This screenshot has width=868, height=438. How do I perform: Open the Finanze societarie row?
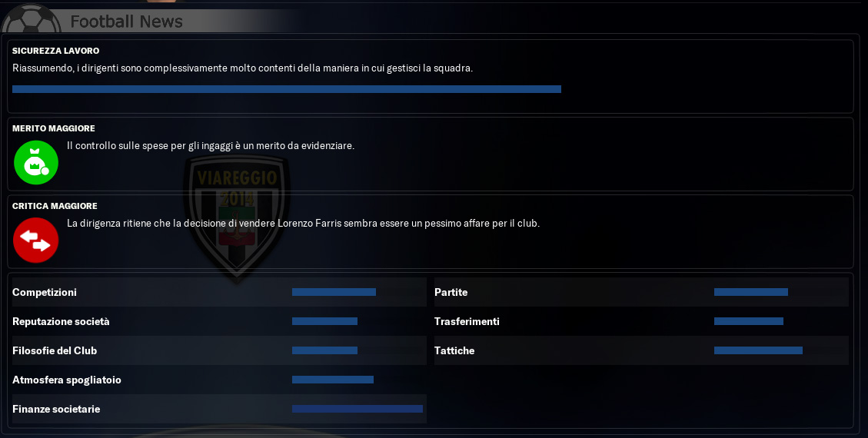[219, 410]
